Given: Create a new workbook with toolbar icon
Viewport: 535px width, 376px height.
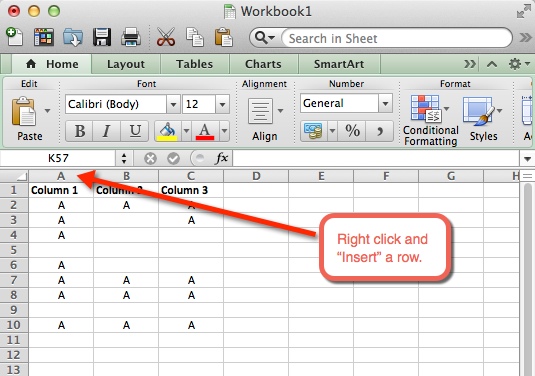Looking at the screenshot, I should point(14,37).
